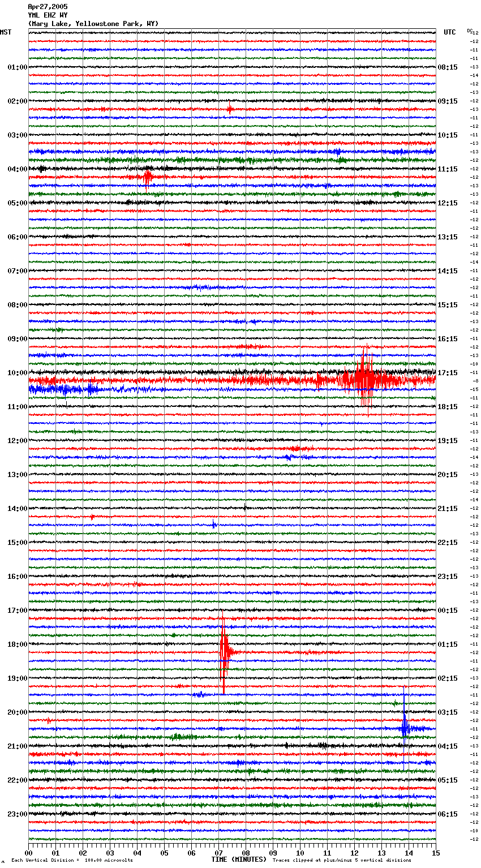Select the 23:00 MST time label
Image resolution: width=481 pixels, height=868 pixels.
click(x=17, y=814)
